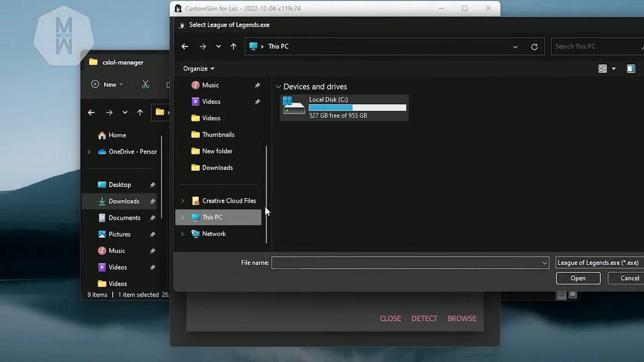This screenshot has width=644, height=362.
Task: Expand OneDrive node in Explorer pane
Action: tap(89, 152)
